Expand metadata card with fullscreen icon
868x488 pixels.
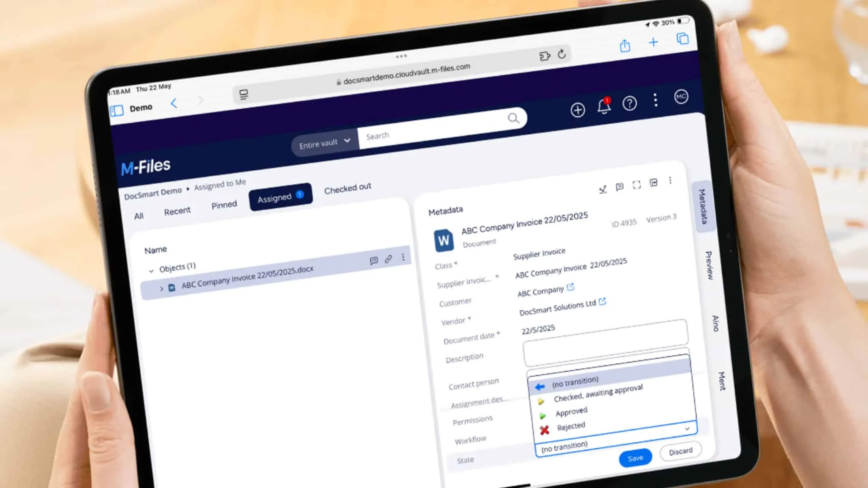(x=637, y=185)
